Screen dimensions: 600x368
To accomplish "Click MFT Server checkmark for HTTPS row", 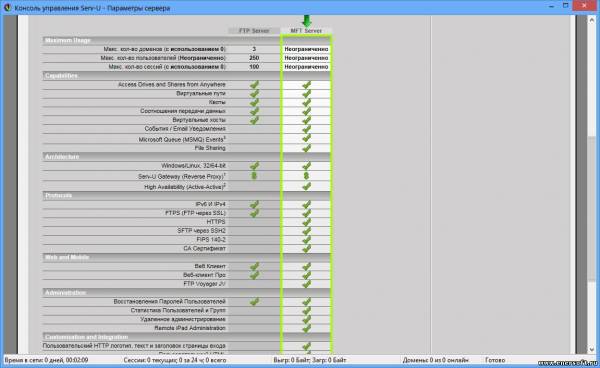I will pyautogui.click(x=306, y=222).
